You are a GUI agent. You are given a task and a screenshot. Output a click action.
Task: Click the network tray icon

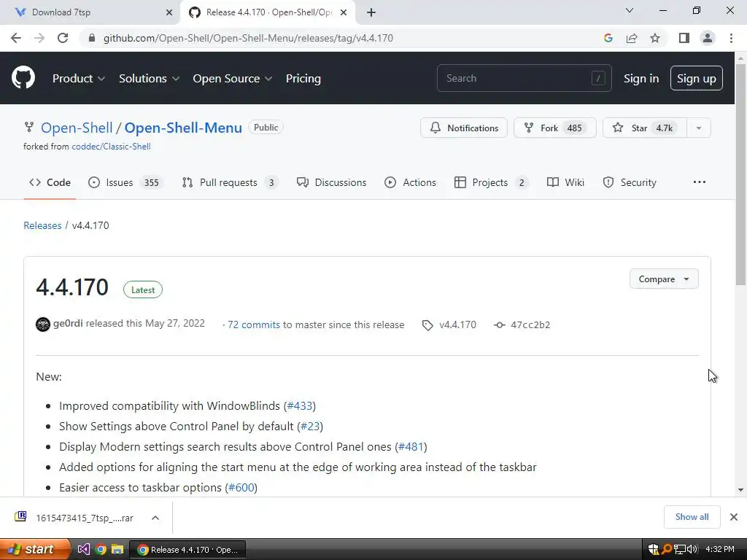(x=680, y=550)
